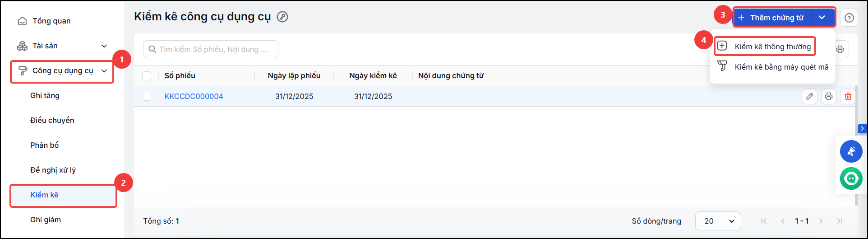Tick the select-all header checkbox
The height and width of the screenshot is (239, 868).
click(x=147, y=76)
